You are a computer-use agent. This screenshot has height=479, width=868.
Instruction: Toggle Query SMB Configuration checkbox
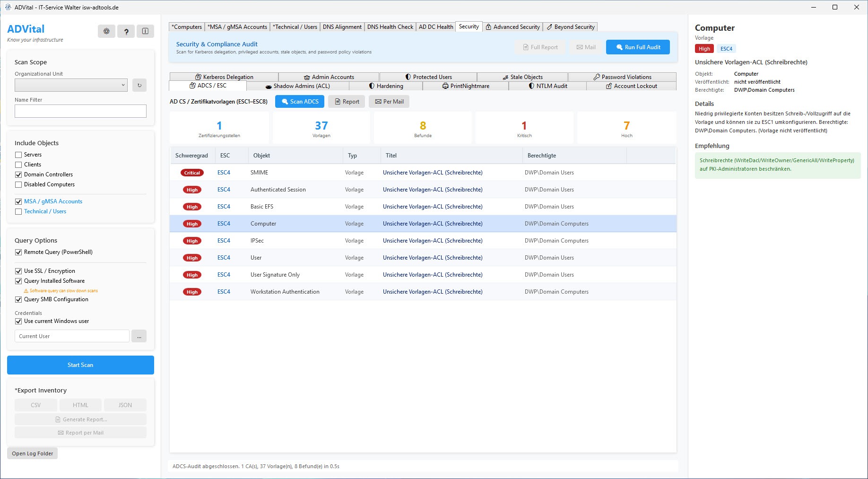pos(18,299)
